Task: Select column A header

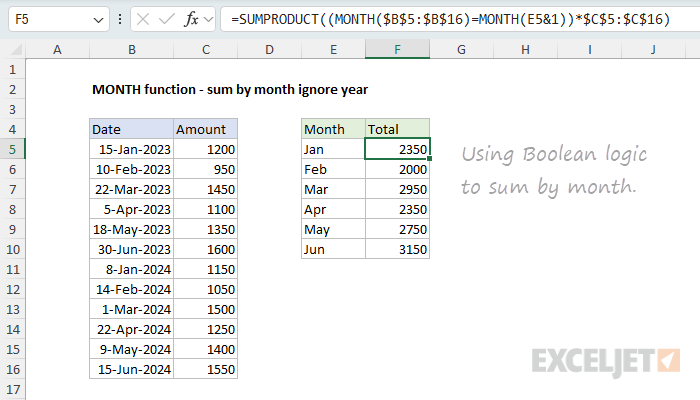Action: point(57,50)
